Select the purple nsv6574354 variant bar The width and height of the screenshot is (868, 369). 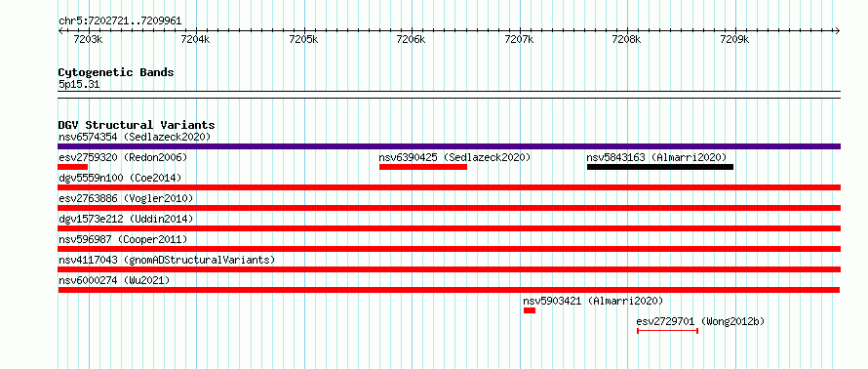point(449,146)
